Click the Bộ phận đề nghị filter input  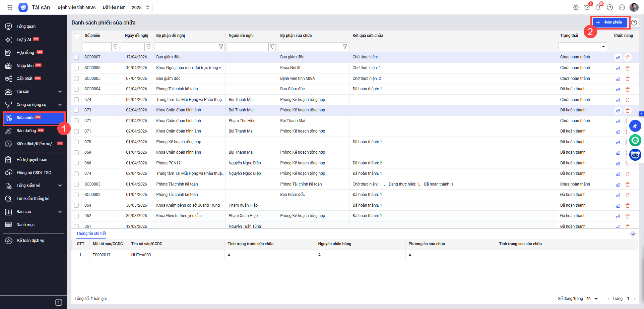(185, 47)
